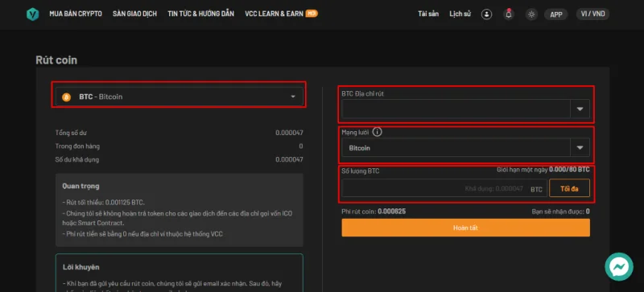Open the user account profile icon
The height and width of the screenshot is (292, 644).
pyautogui.click(x=487, y=14)
